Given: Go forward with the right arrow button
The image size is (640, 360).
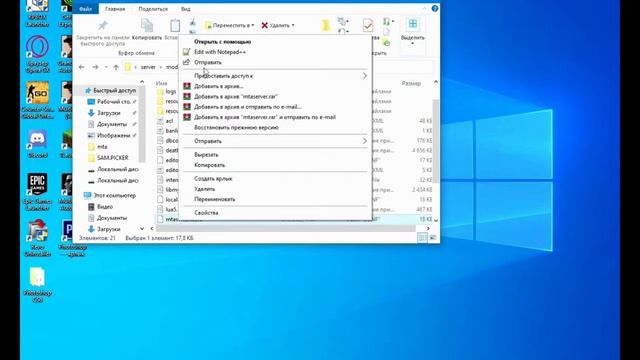Looking at the screenshot, I should (x=95, y=67).
